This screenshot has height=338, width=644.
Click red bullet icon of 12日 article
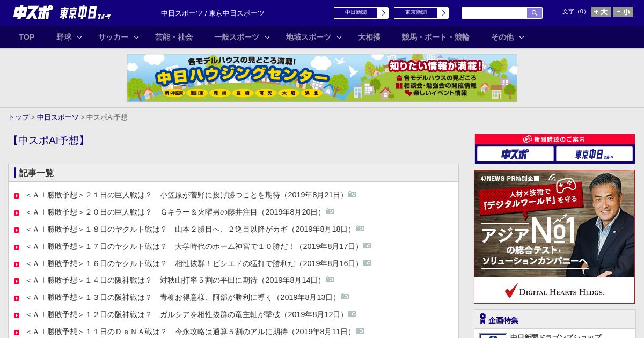coord(17,315)
